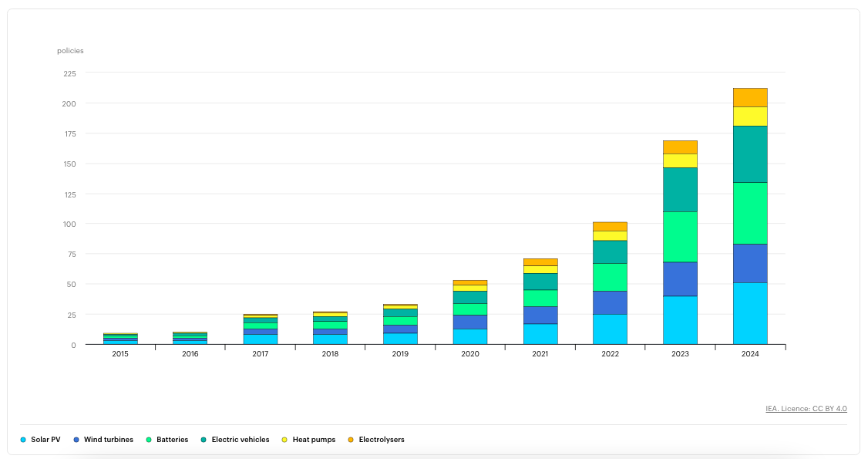Click the 2015 x-axis label
Screen dimensions: 868x459
[x=120, y=354]
